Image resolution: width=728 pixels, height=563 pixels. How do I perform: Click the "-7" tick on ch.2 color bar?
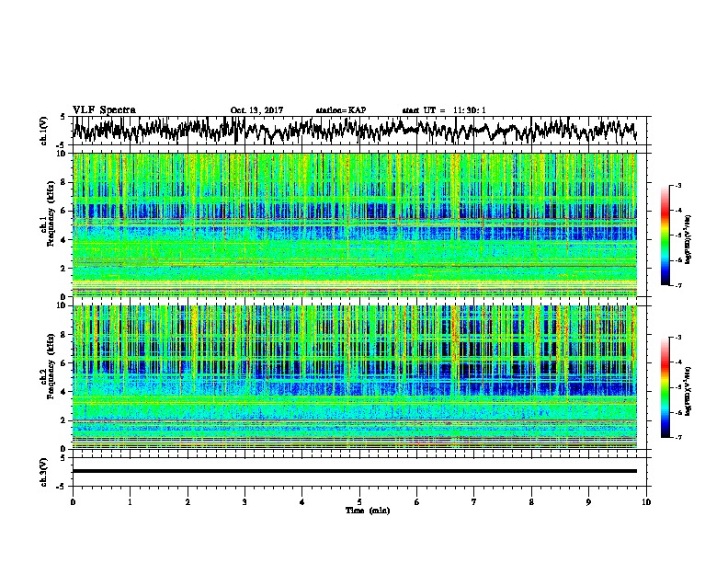[678, 437]
